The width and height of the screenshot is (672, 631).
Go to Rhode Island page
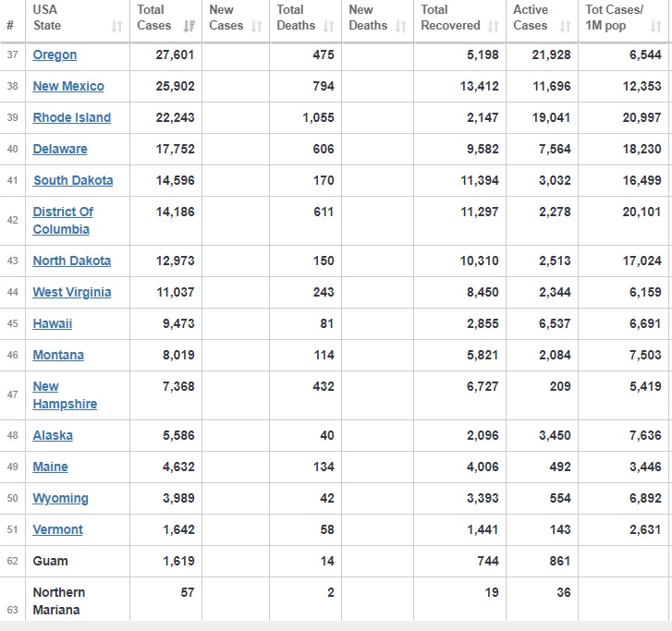point(71,117)
